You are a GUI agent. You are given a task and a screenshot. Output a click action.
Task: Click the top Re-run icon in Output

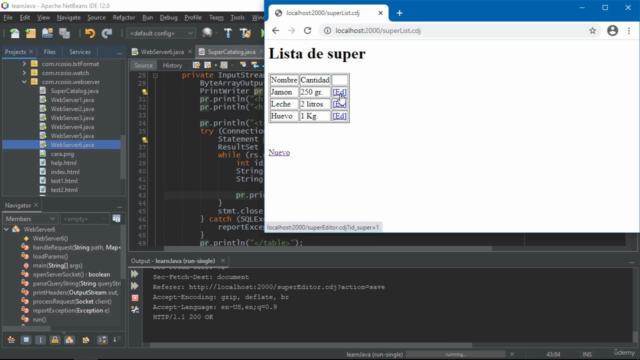(x=135, y=274)
